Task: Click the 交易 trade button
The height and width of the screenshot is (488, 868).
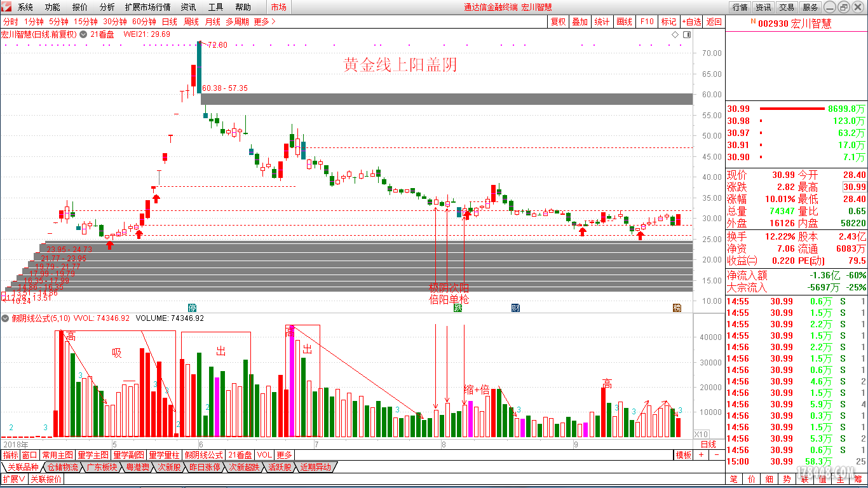Action: (787, 7)
